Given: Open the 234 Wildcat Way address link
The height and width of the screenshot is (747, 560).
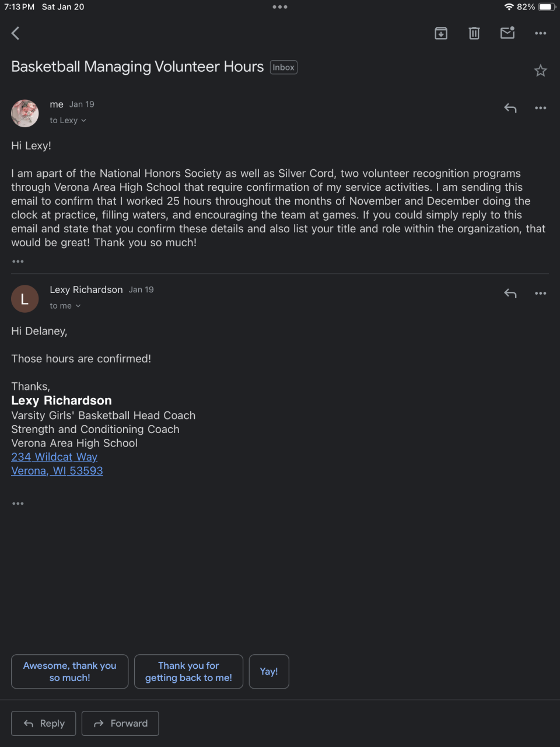Looking at the screenshot, I should [x=54, y=457].
